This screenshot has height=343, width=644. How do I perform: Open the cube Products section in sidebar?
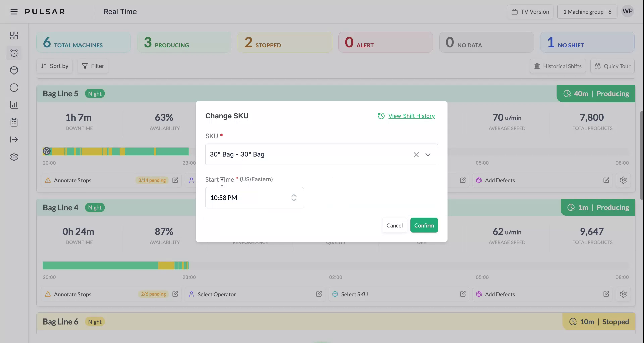(x=14, y=70)
